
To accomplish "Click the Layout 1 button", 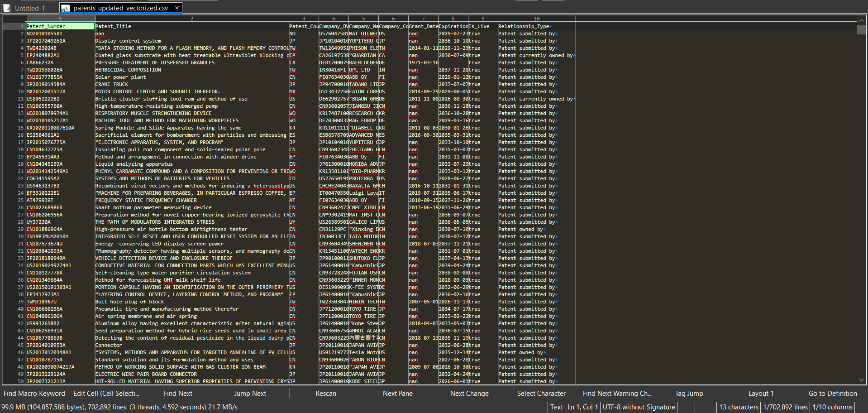I will coord(761,394).
